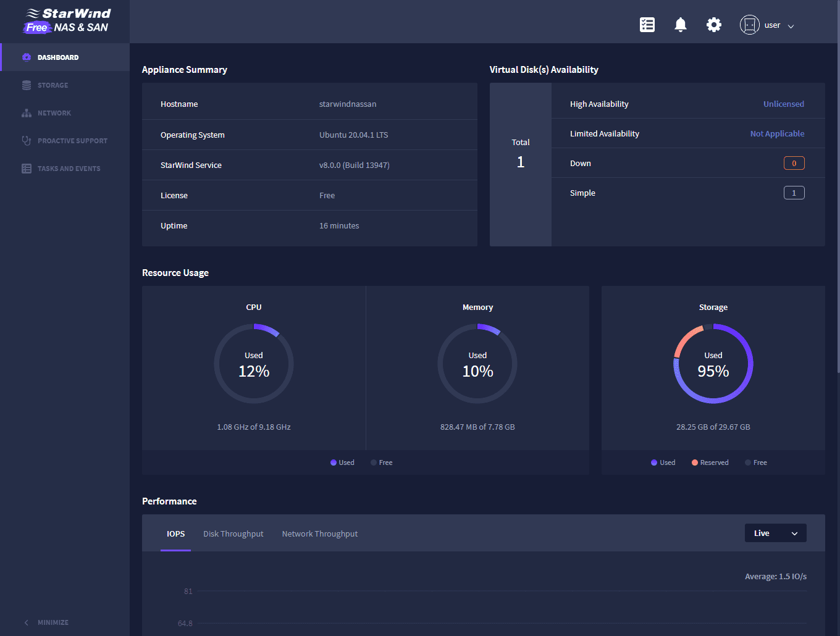
Task: Collapse sidebar with Minimize arrow
Action: coord(46,622)
